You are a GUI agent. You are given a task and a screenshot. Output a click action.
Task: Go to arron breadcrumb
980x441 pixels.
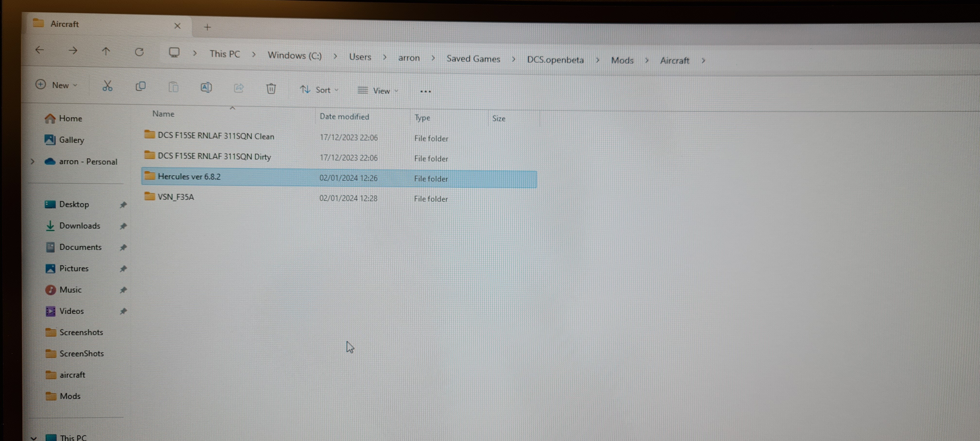pos(409,58)
